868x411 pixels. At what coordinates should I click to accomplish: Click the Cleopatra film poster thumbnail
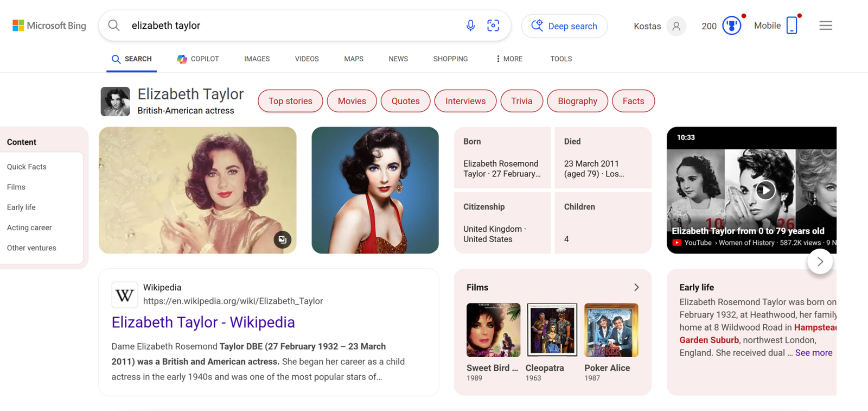(552, 330)
